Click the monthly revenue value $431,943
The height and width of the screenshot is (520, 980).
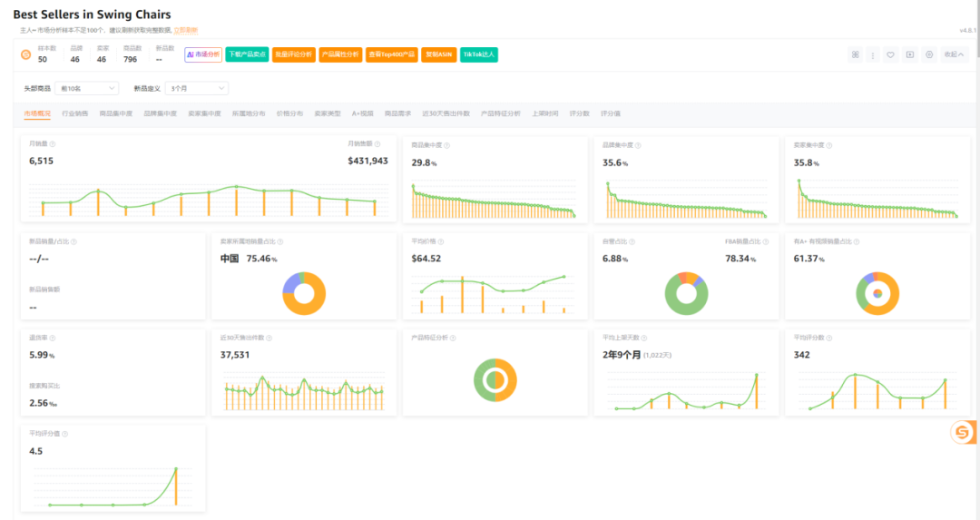click(x=367, y=161)
